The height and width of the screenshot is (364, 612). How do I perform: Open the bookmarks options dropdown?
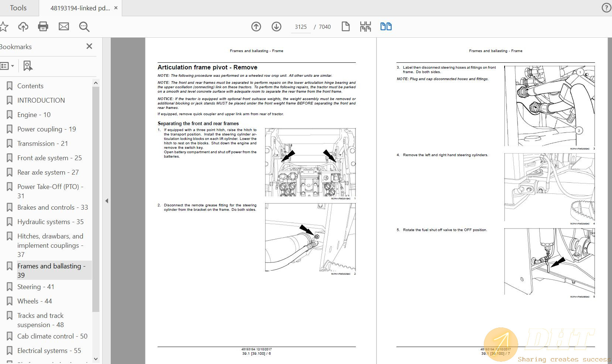pyautogui.click(x=7, y=66)
